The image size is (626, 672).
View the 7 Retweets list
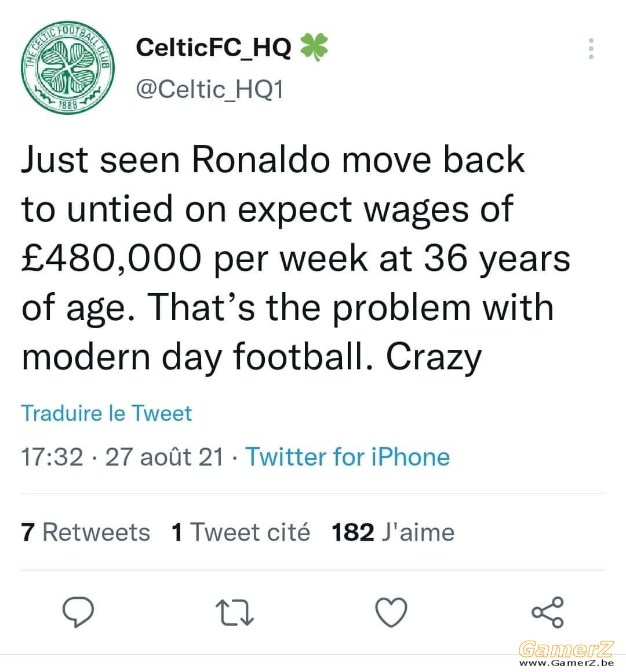pos(85,532)
